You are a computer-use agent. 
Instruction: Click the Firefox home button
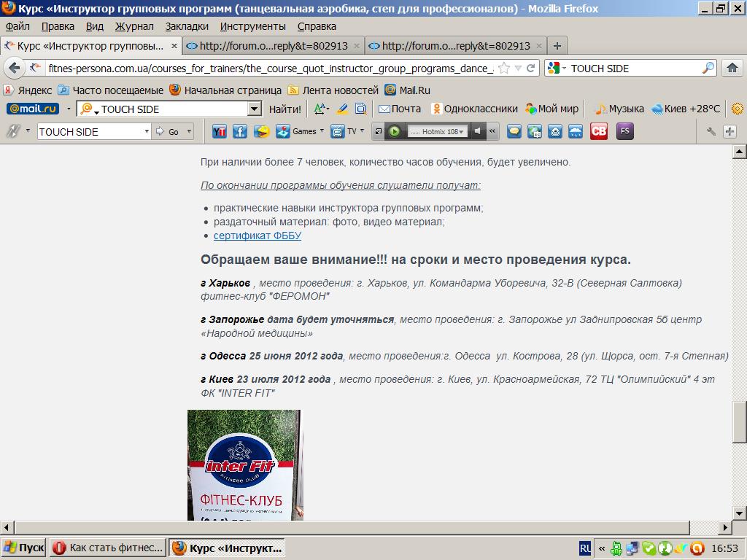[x=732, y=68]
